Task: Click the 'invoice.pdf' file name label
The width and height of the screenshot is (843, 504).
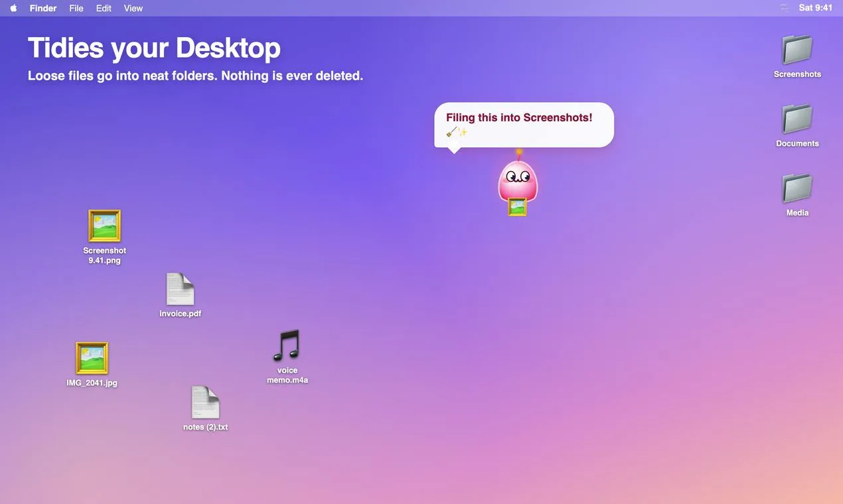Action: (x=181, y=314)
